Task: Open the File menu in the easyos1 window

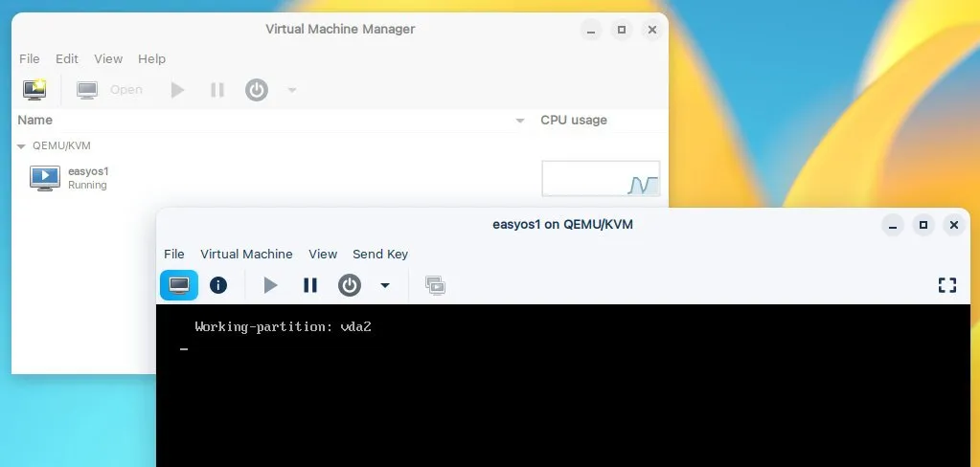Action: pos(173,255)
